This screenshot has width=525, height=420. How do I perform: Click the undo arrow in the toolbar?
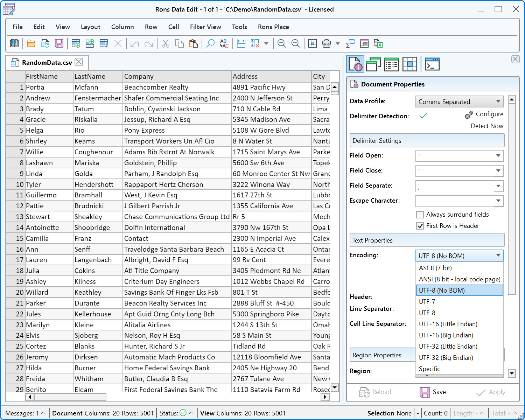point(135,44)
